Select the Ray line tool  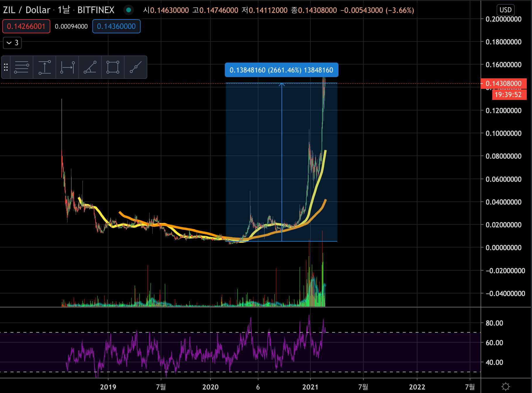(x=136, y=67)
